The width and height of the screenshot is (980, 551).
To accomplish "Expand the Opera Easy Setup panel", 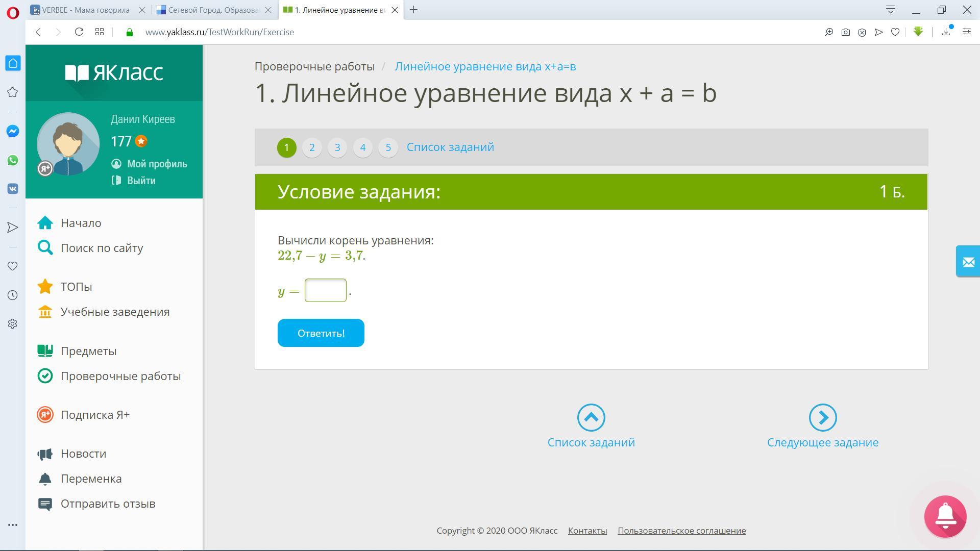I will click(x=966, y=32).
